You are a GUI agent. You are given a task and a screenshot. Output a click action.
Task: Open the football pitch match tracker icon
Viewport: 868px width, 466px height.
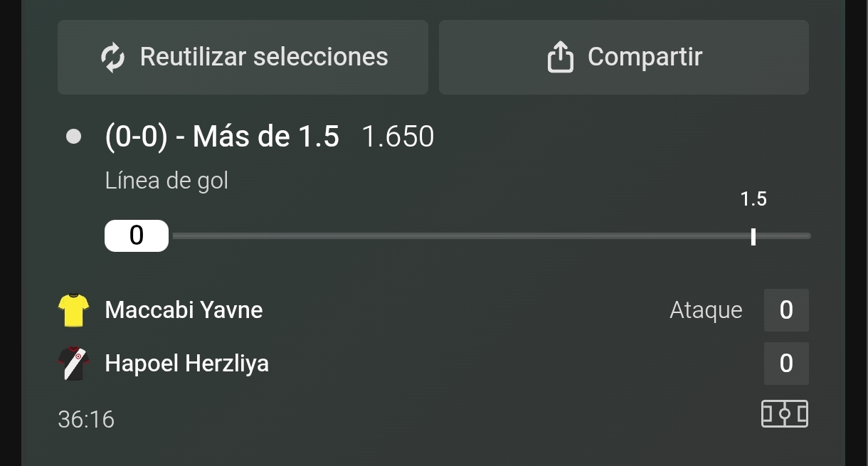pyautogui.click(x=785, y=413)
